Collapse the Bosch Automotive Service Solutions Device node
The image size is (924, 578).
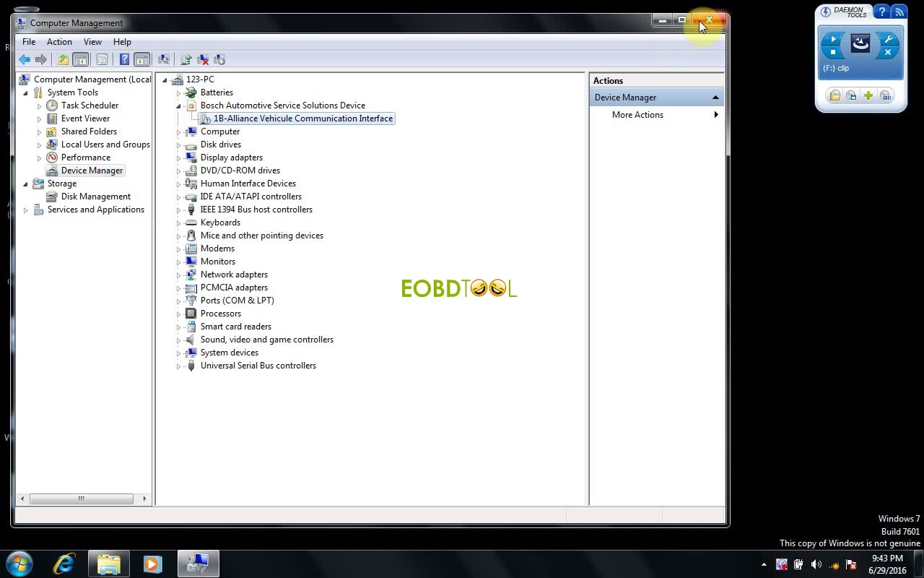[178, 105]
